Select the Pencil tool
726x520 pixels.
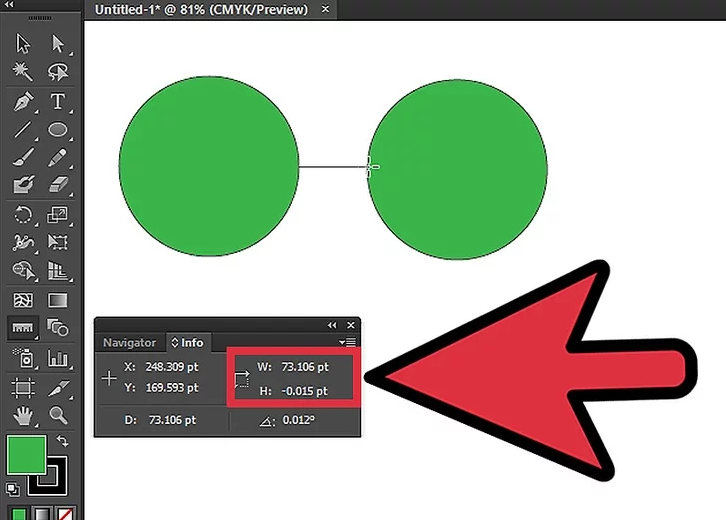57,157
